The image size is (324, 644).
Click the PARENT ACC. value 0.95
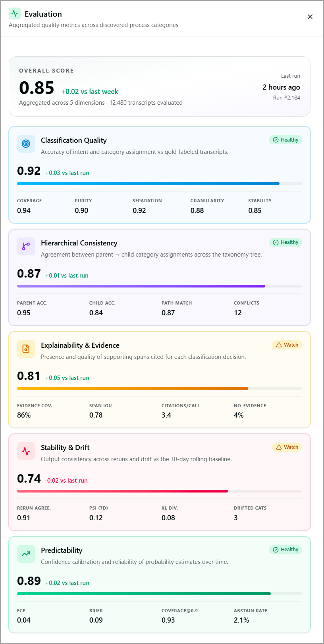[24, 313]
